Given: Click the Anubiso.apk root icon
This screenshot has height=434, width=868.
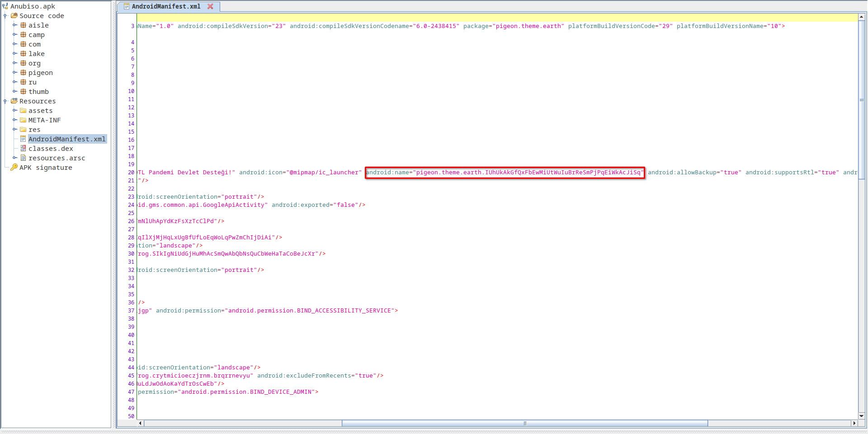Looking at the screenshot, I should (5, 6).
